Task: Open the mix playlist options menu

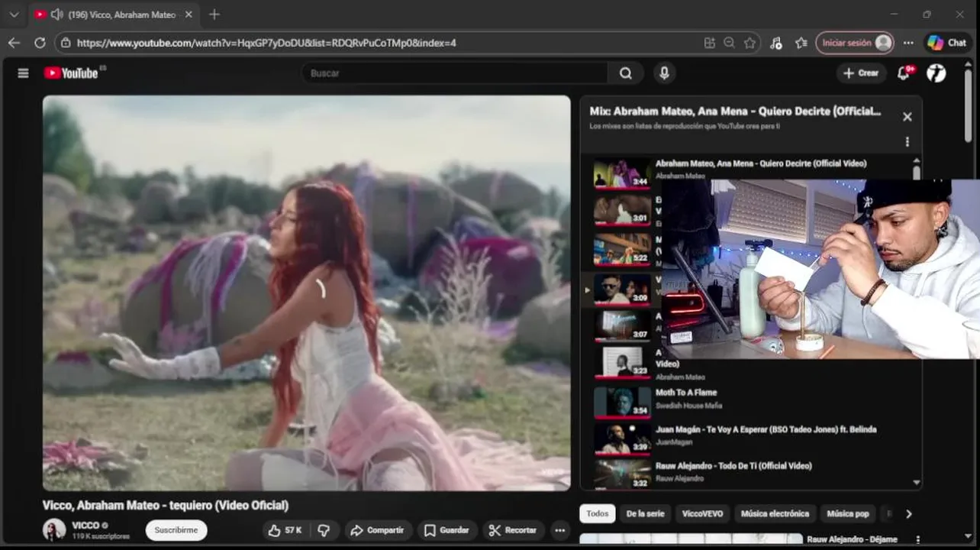Action: point(907,141)
